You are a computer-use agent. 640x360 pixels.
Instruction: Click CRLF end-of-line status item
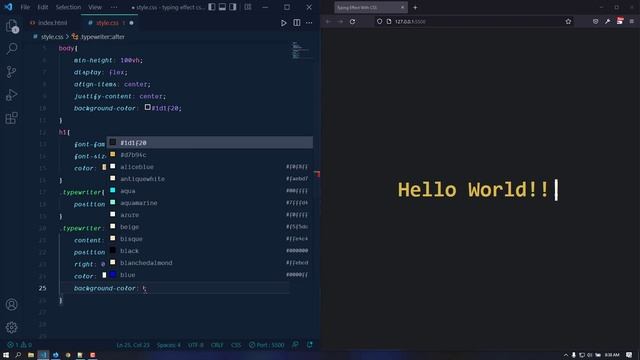point(217,345)
